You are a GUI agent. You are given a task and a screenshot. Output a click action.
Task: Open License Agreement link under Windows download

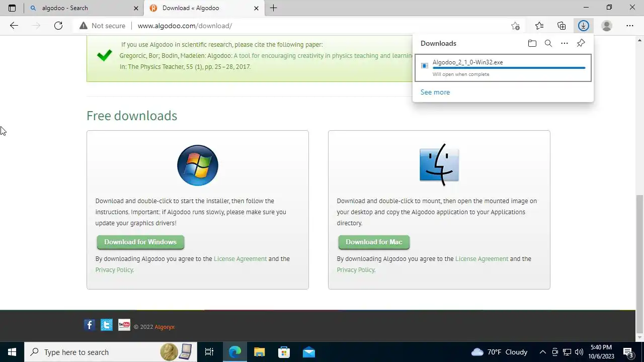point(240,258)
